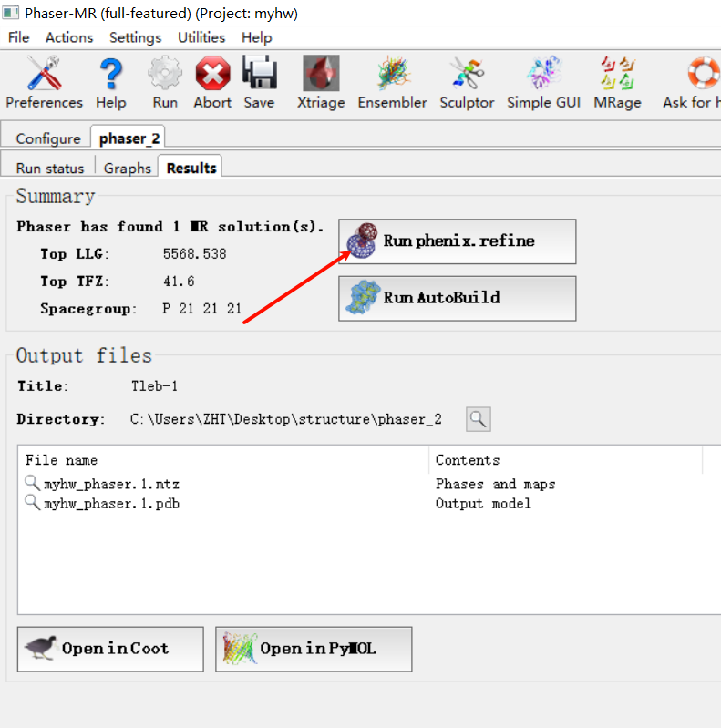
Task: Click magnifier icon beside myhw_phaser.1.mtz
Action: [x=32, y=483]
